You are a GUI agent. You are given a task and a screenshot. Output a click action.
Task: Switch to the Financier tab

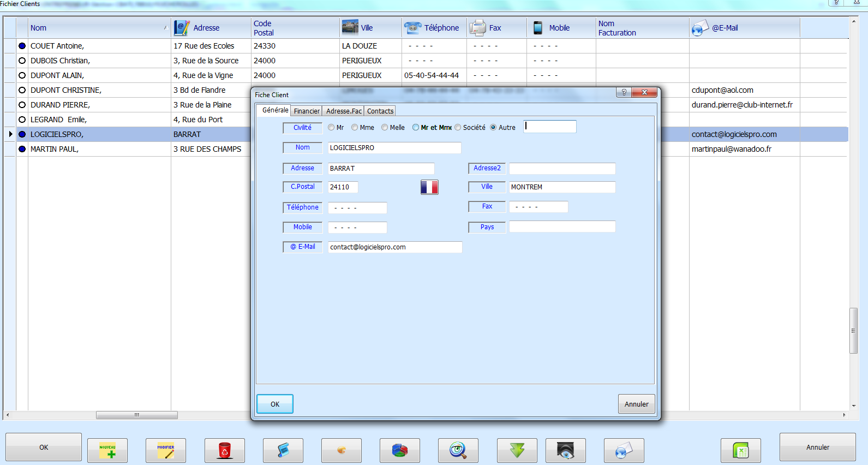(x=307, y=111)
